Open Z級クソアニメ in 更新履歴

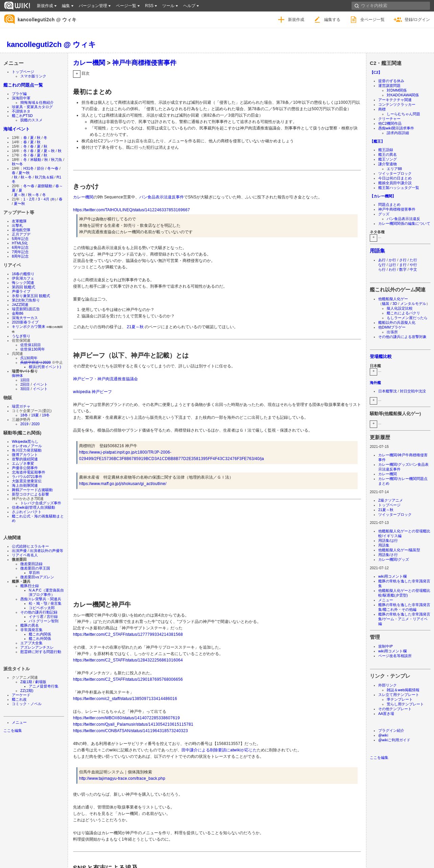(390, 500)
